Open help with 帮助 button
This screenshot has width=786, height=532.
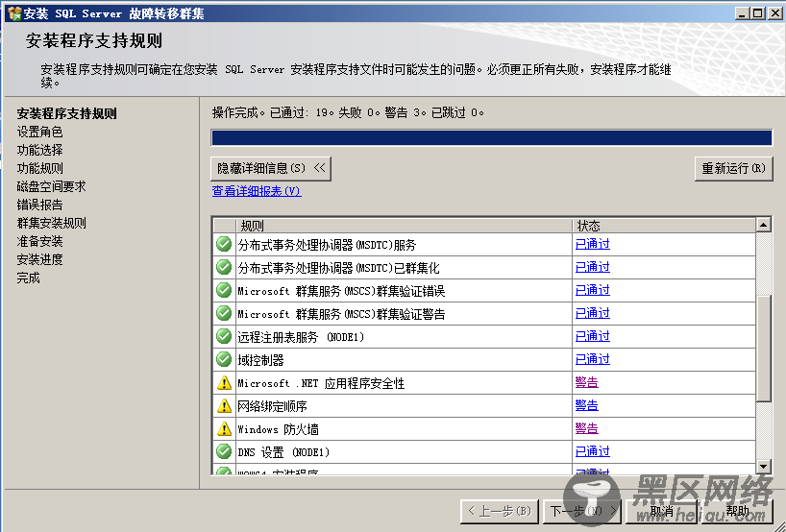click(738, 511)
